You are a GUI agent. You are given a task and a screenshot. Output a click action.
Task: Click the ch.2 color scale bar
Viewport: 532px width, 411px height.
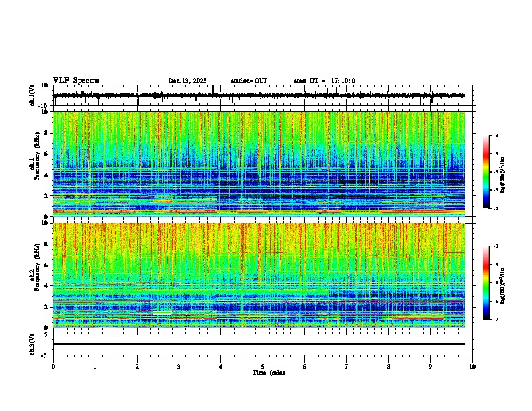click(x=486, y=283)
